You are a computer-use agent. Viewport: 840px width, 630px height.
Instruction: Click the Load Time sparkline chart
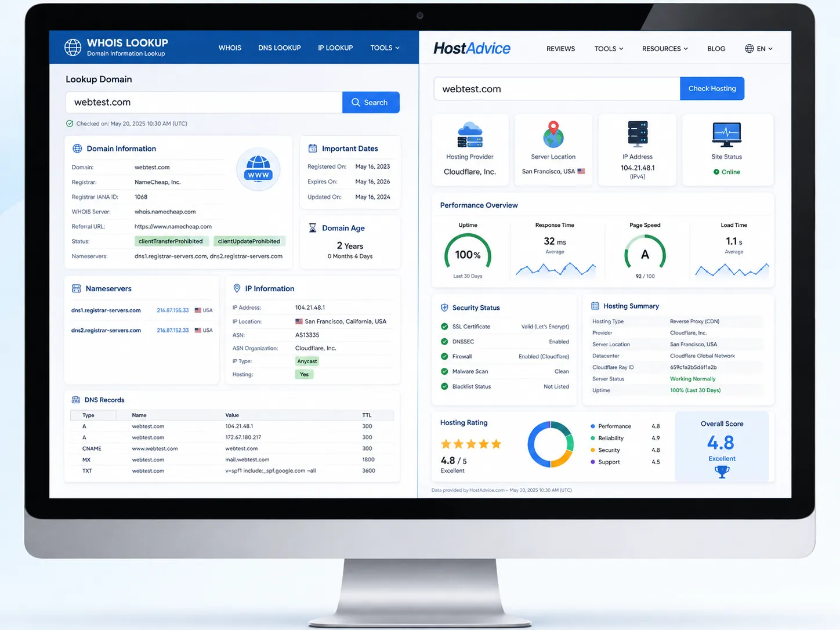[732, 270]
